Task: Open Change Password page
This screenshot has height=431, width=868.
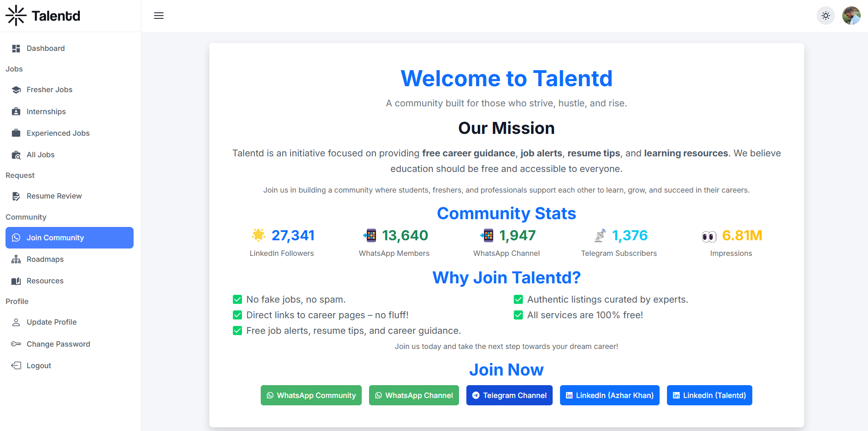Action: 69,344
